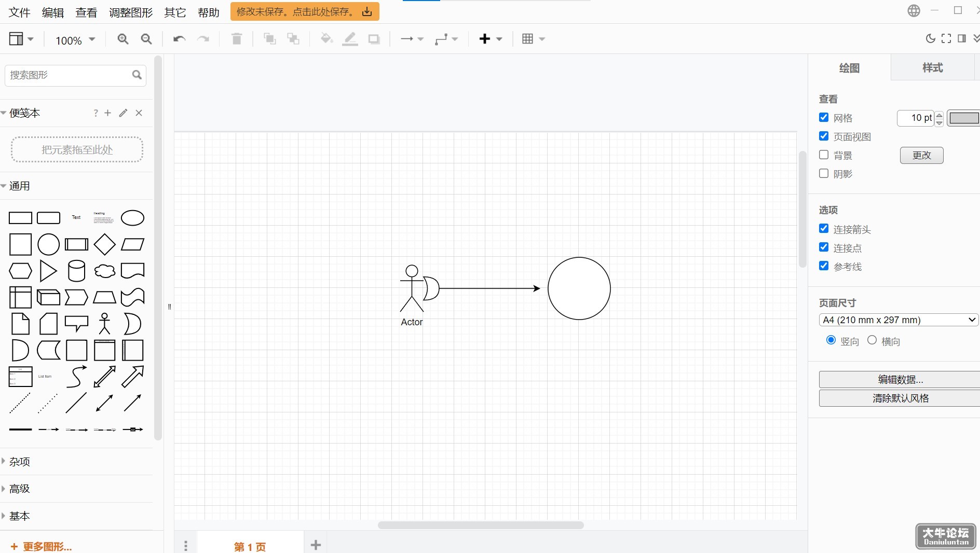This screenshot has height=553, width=980.
Task: Open the waypoint connector style dropdown
Action: coord(446,39)
